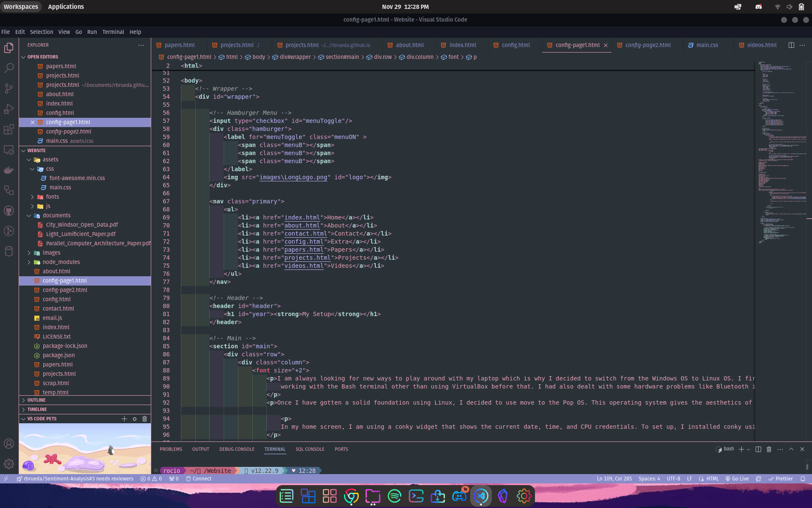Switch to the main.css editor tab

click(707, 45)
